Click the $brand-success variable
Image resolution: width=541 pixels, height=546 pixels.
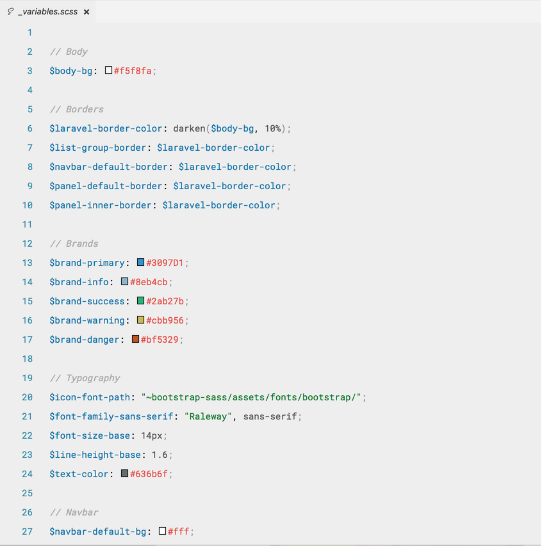pos(87,301)
